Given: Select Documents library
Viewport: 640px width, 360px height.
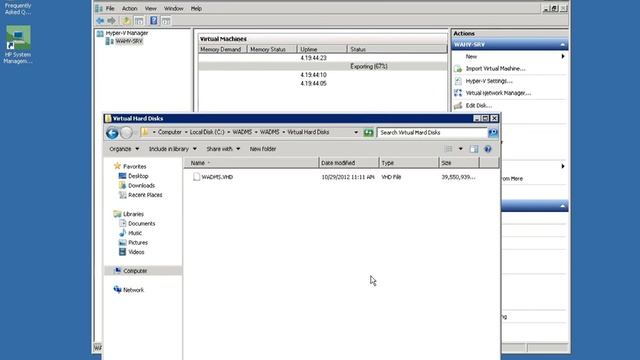Looking at the screenshot, I should (x=141, y=224).
